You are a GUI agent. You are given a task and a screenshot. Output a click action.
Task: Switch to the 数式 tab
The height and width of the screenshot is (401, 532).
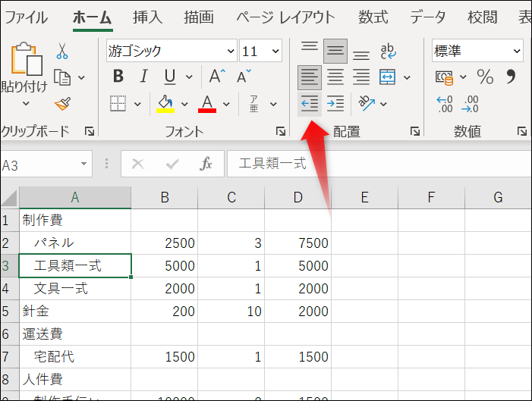point(373,17)
